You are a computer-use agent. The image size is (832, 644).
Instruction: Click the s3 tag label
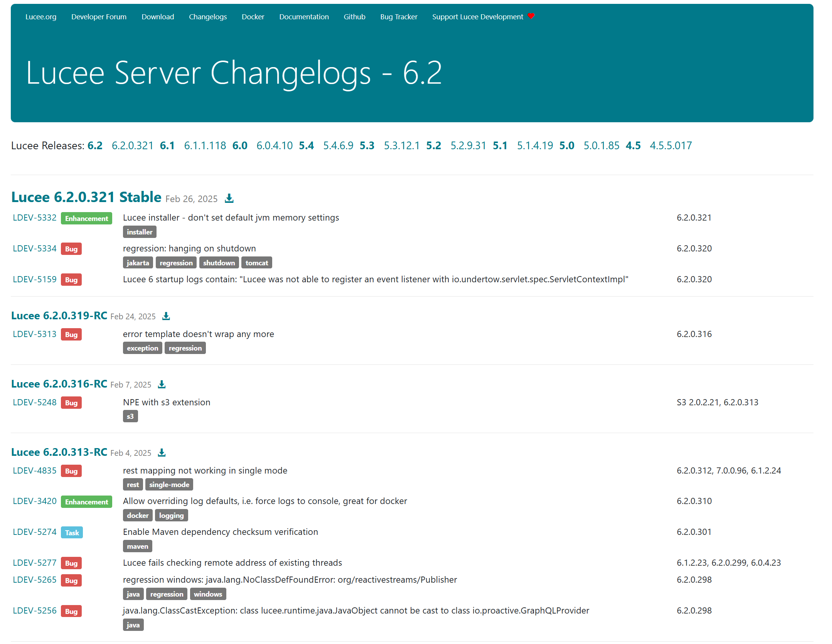130,416
